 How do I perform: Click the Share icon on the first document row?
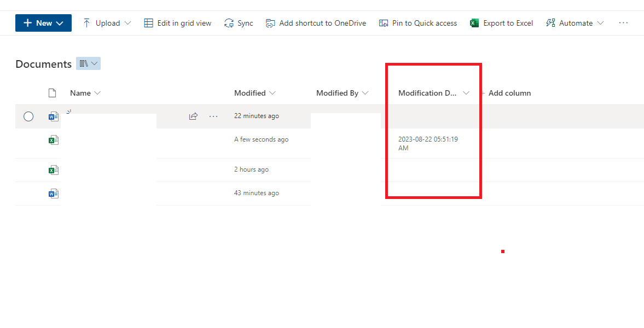coord(193,116)
